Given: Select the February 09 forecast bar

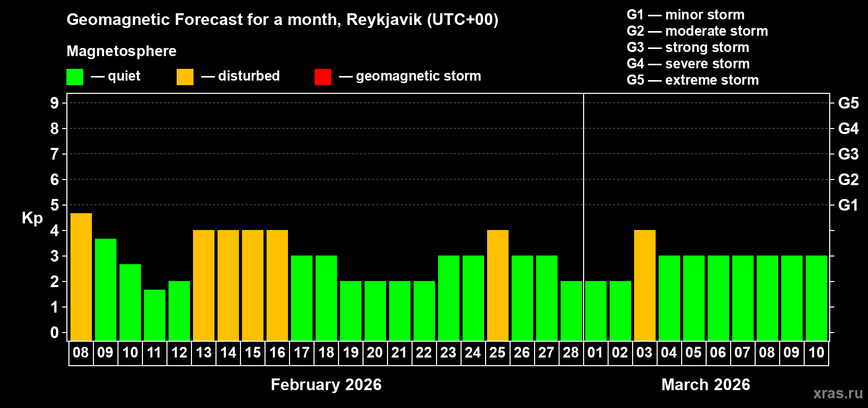Looking at the screenshot, I should coord(106,290).
